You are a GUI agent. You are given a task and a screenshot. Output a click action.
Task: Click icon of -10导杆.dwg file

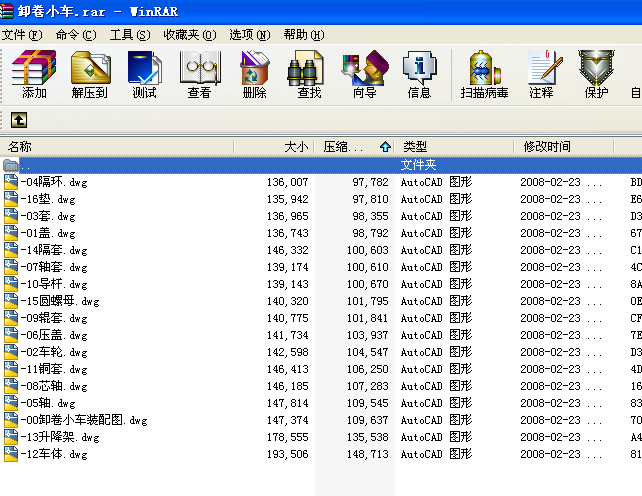(11, 284)
